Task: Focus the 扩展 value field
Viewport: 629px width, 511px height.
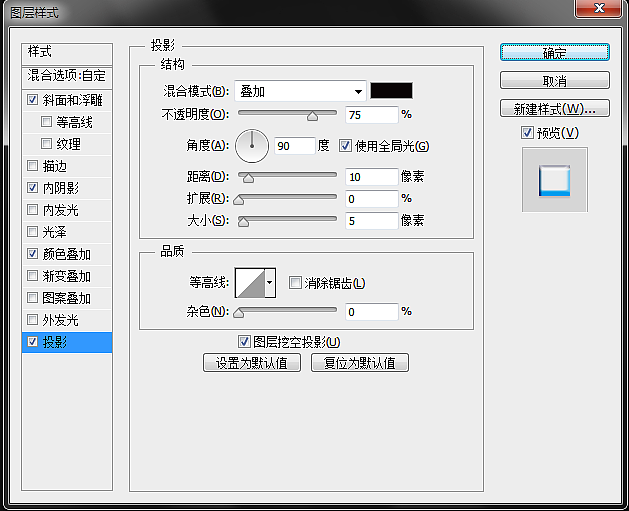Action: pyautogui.click(x=371, y=199)
